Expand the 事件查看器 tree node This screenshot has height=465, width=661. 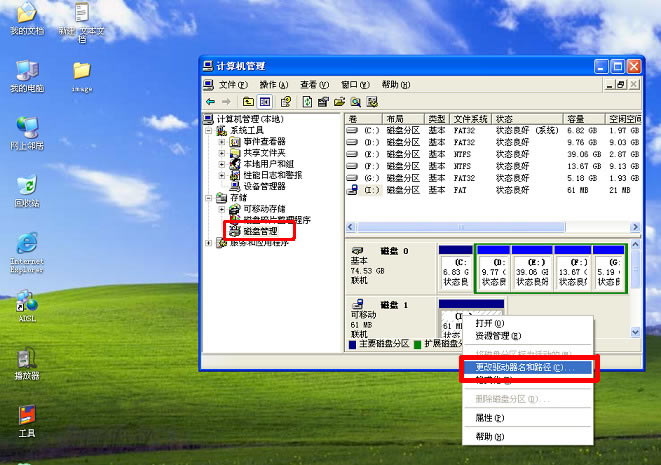click(x=222, y=142)
